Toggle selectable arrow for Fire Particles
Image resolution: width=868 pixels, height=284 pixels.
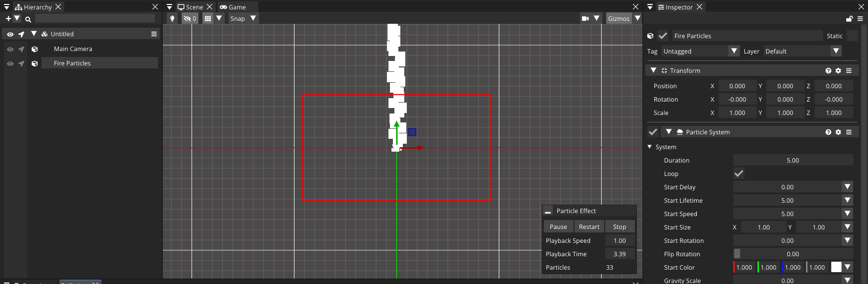pyautogui.click(x=21, y=63)
